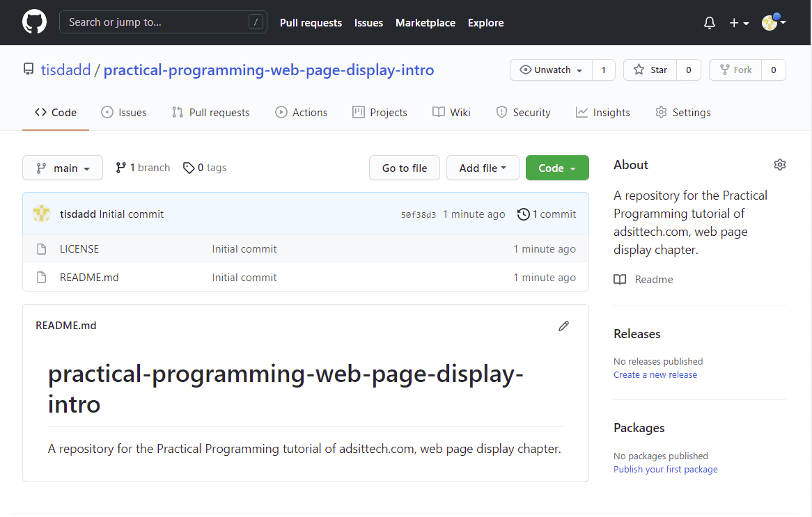The height and width of the screenshot is (517, 812).
Task: Open GitHub home via the Octocat logo
Action: pyautogui.click(x=34, y=22)
